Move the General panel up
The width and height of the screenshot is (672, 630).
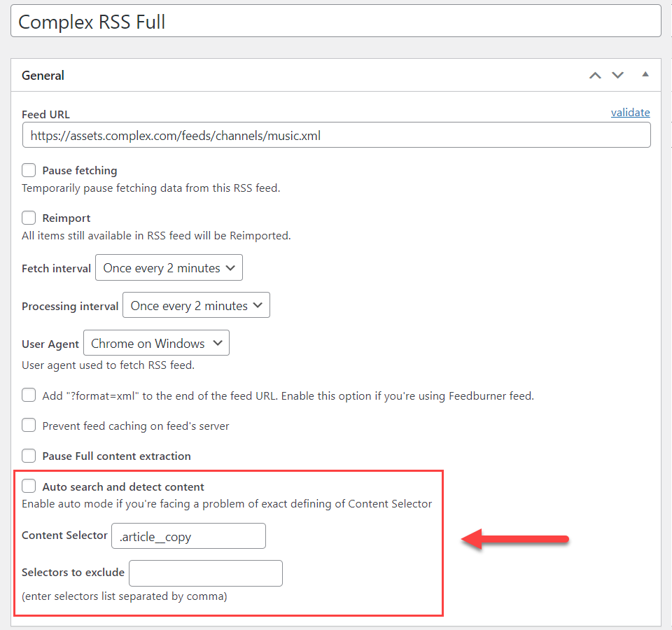click(595, 76)
